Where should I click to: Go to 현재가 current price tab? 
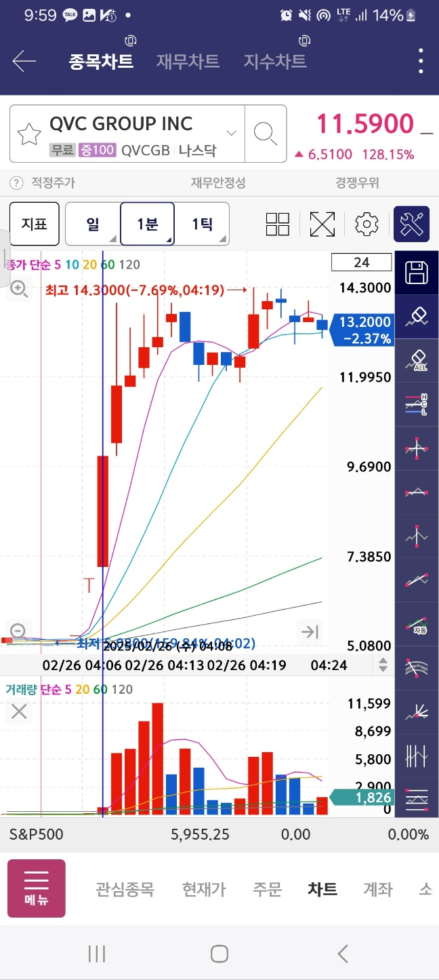click(204, 888)
